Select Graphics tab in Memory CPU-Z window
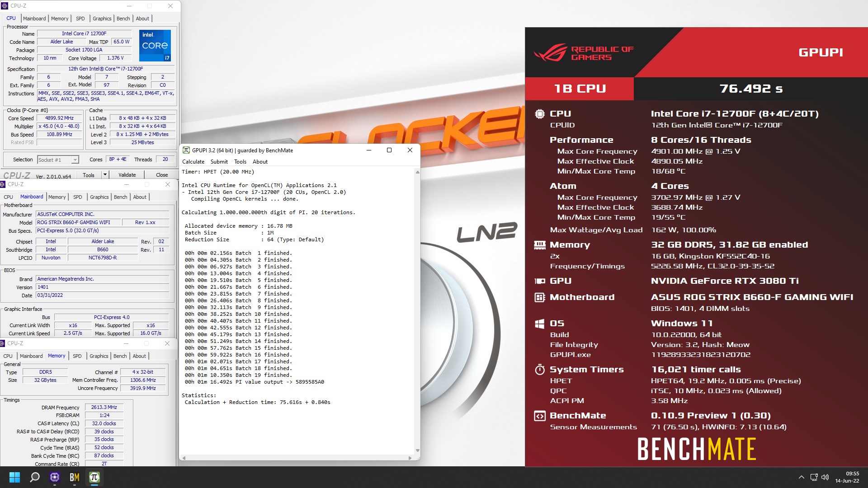This screenshot has width=868, height=488. (99, 356)
